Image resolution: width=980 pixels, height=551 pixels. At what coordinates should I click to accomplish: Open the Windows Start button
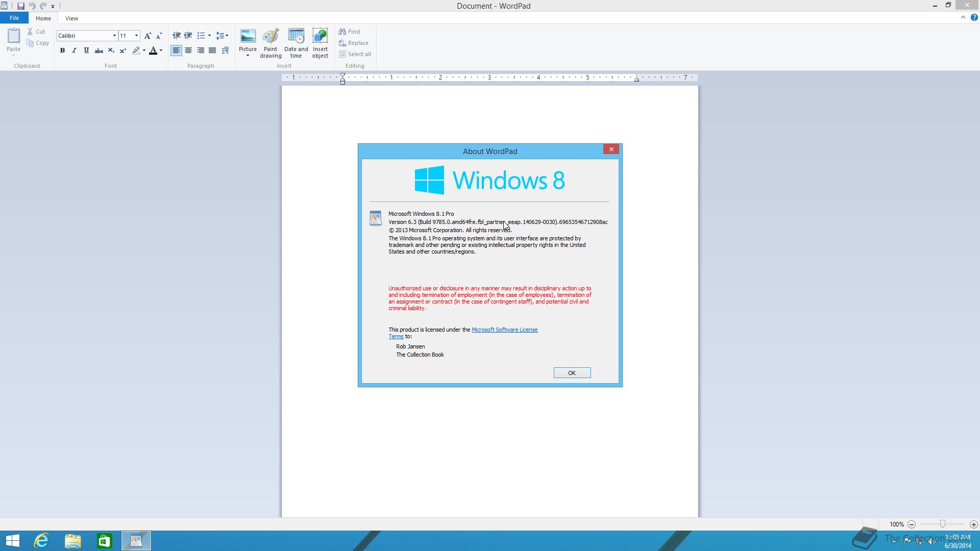coord(13,541)
